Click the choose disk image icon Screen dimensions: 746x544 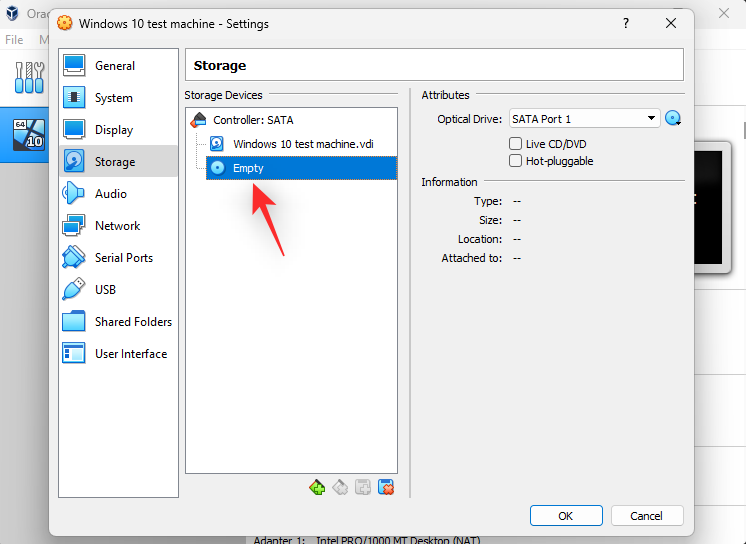tap(673, 118)
